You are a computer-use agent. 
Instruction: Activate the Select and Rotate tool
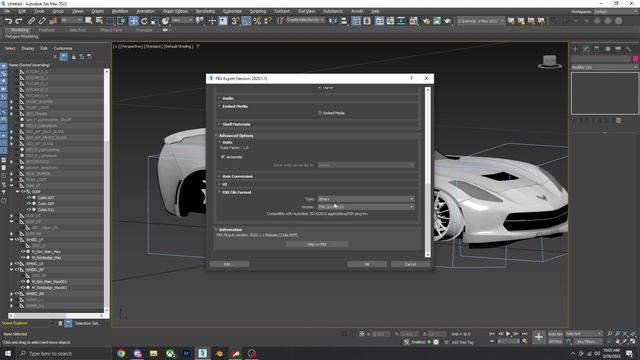(x=144, y=21)
